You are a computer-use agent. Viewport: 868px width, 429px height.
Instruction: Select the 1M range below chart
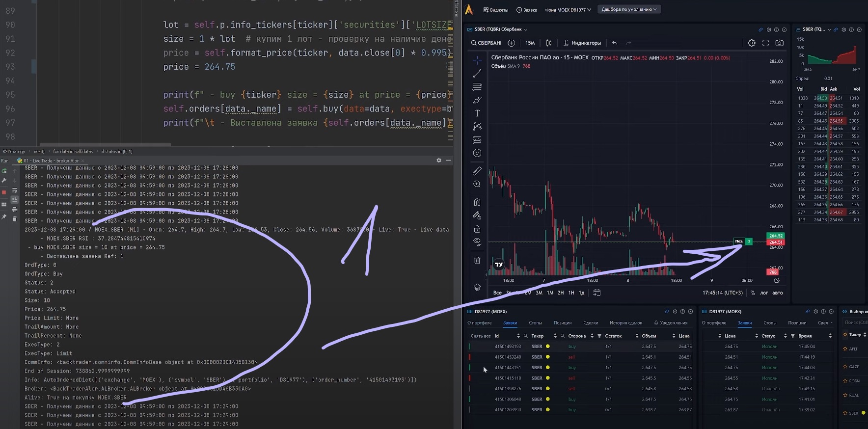pos(550,293)
